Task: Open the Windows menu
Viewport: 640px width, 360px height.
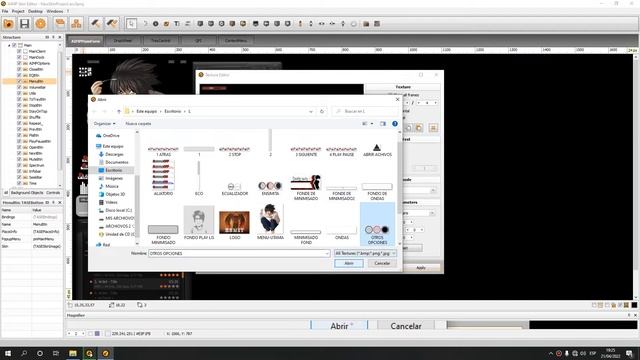Action: click(55, 11)
